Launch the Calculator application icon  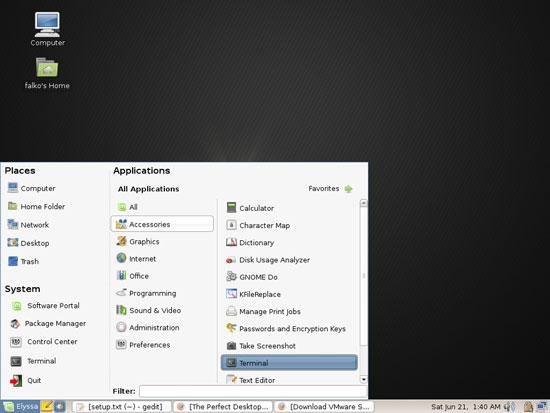(231, 207)
